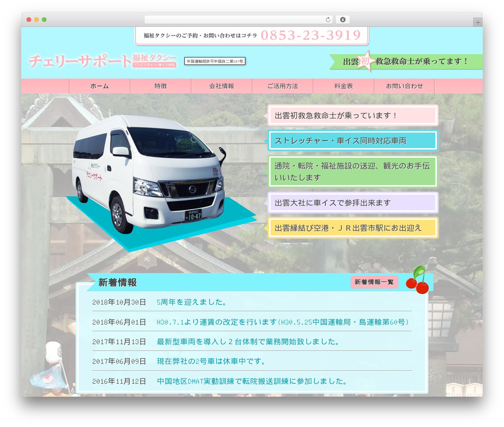Open news link 5周年を迎えました
504x427 pixels.
point(192,302)
